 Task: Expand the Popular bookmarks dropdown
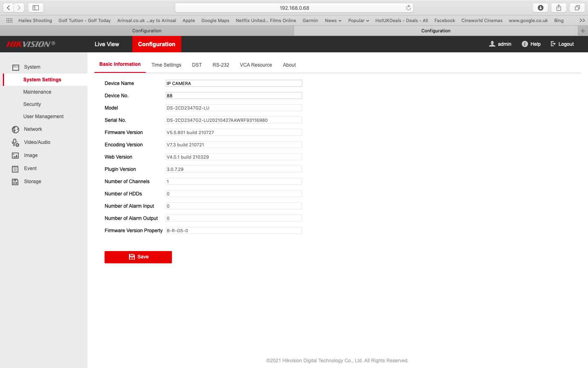(x=358, y=20)
